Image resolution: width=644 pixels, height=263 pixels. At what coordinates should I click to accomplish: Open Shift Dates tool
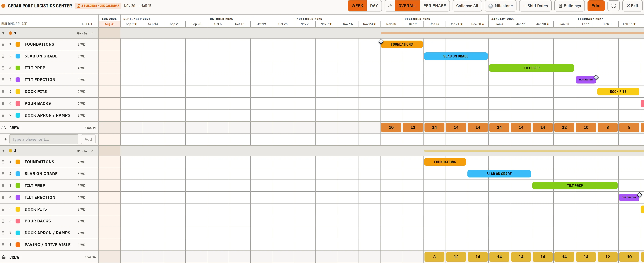[x=535, y=6]
